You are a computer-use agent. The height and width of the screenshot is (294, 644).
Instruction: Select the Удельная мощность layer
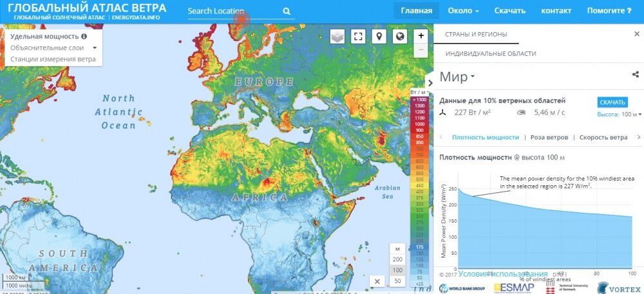44,36
